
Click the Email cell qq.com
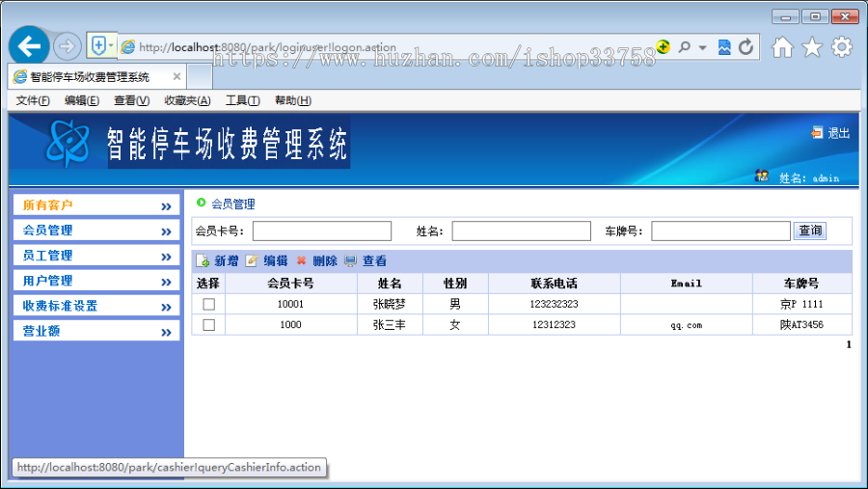click(687, 325)
